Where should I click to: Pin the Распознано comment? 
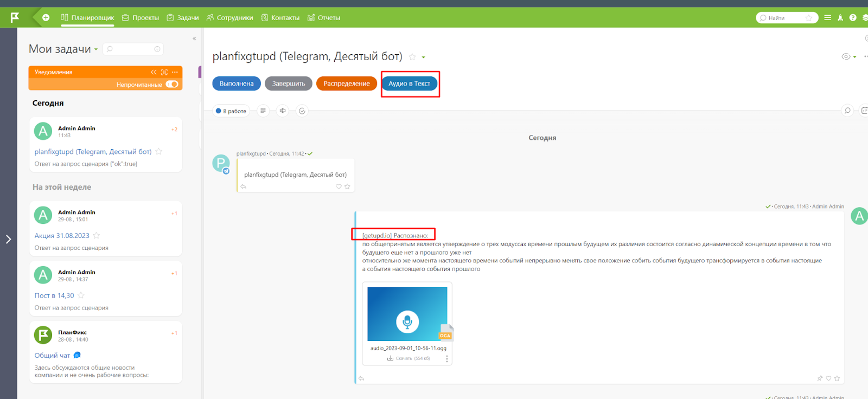point(820,378)
